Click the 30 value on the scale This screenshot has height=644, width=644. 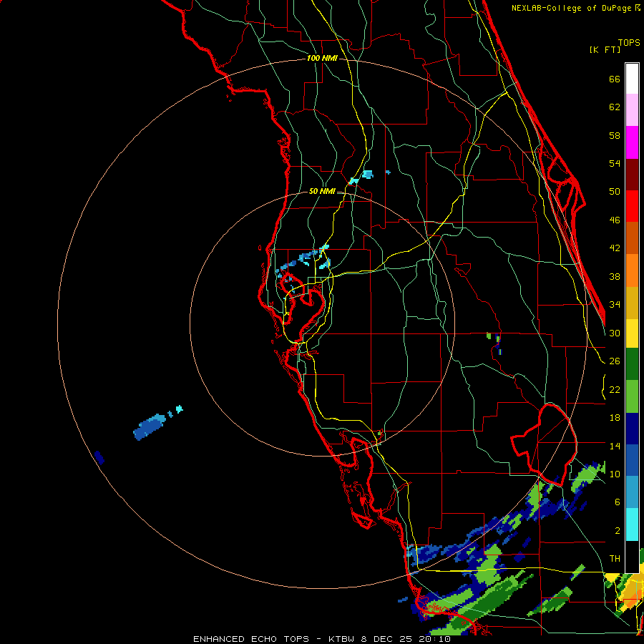click(615, 333)
